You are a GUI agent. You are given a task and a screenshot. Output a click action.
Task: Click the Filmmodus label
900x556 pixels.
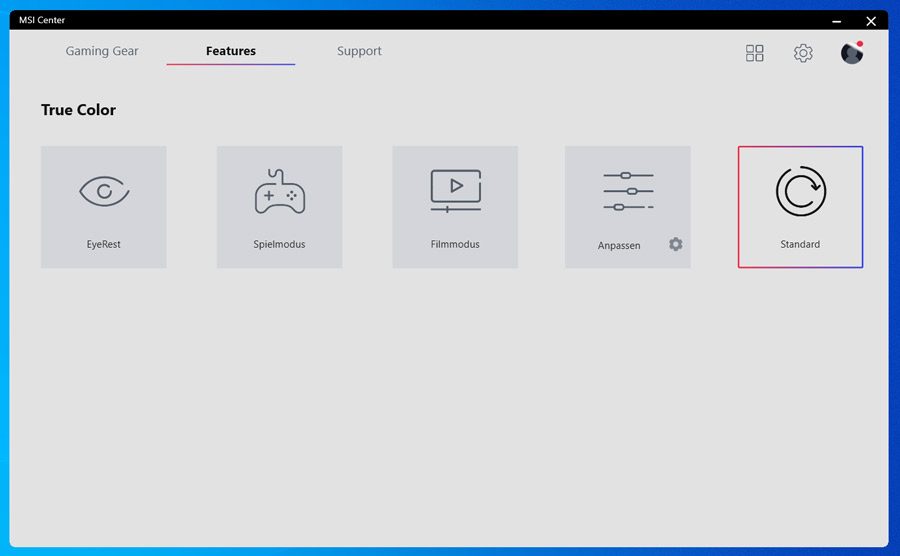(x=455, y=244)
